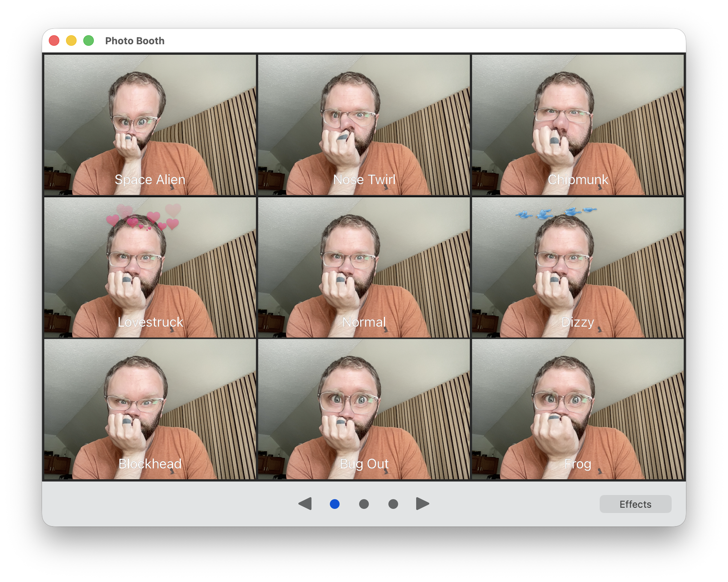Switch to third effects page dot
728x582 pixels.
393,504
